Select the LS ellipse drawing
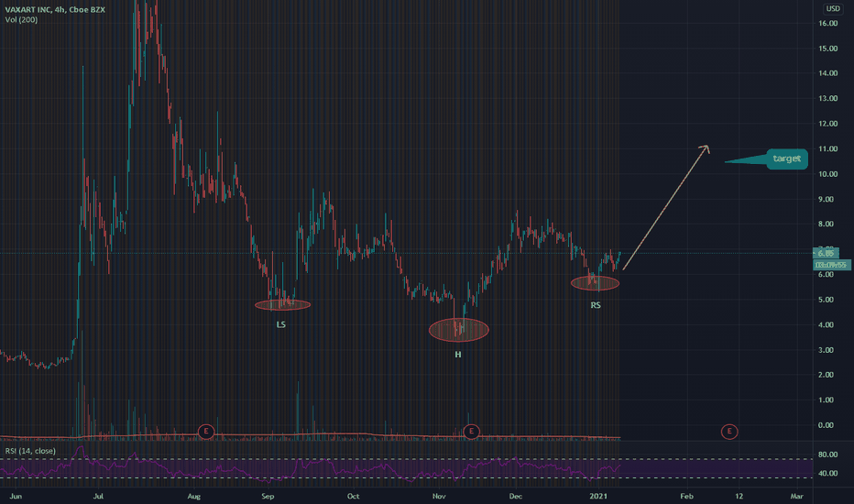The height and width of the screenshot is (504, 854). pyautogui.click(x=282, y=304)
